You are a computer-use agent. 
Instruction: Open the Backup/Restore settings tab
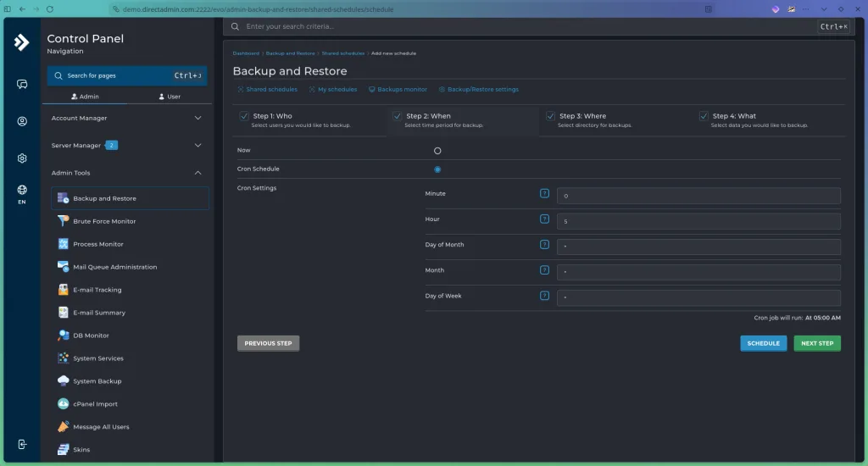coord(478,89)
